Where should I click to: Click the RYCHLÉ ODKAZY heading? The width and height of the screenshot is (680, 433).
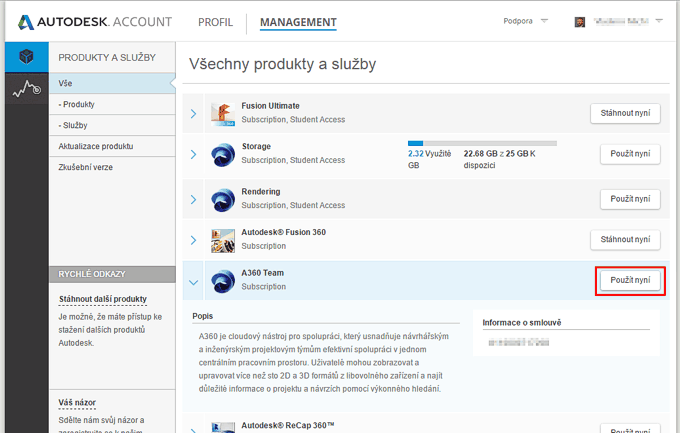tap(92, 274)
